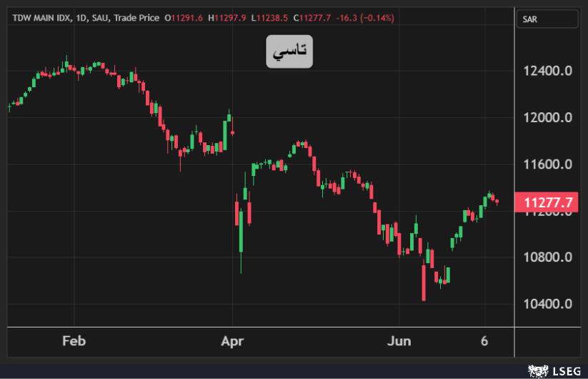The image size is (588, 379).
Task: Click the 10400.0 price axis label
Action: [548, 304]
